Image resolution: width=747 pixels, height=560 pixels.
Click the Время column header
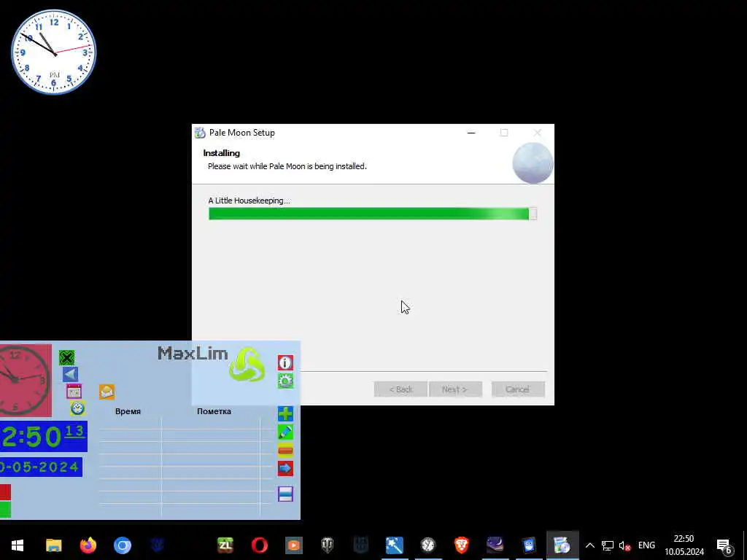(x=128, y=411)
